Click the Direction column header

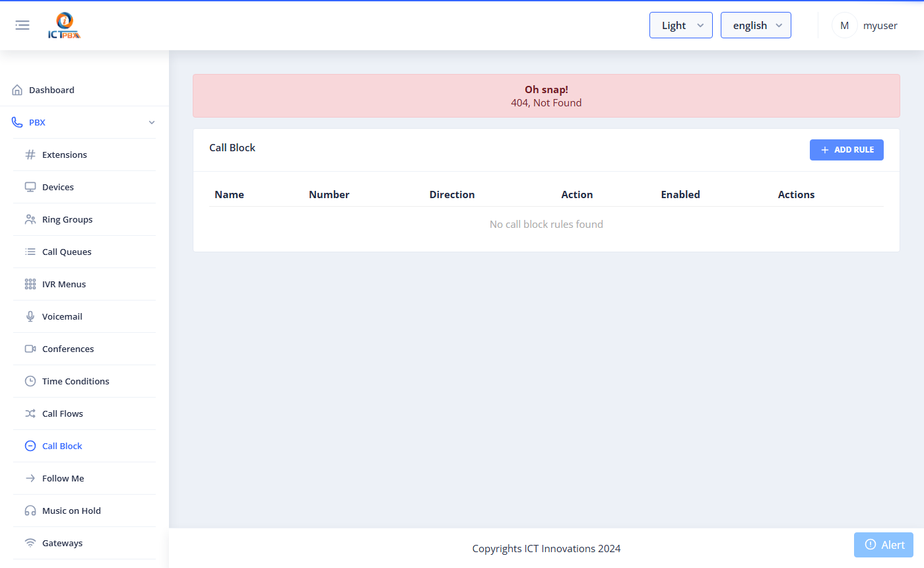(452, 195)
